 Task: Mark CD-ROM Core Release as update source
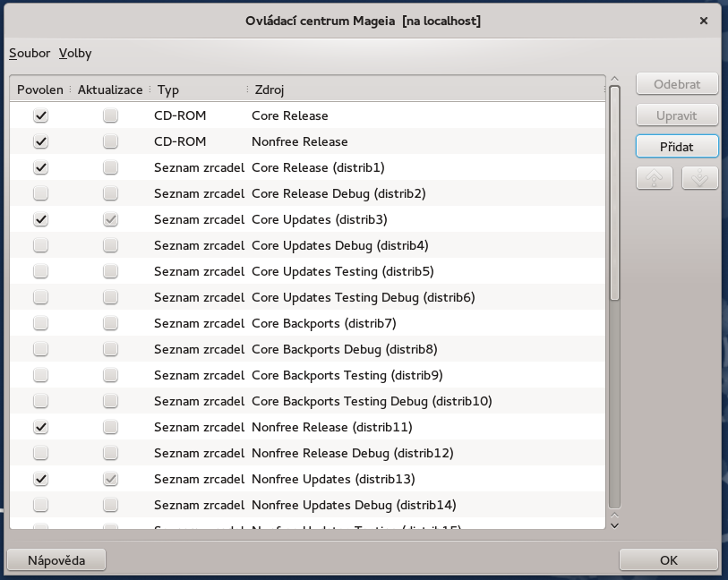pos(110,115)
